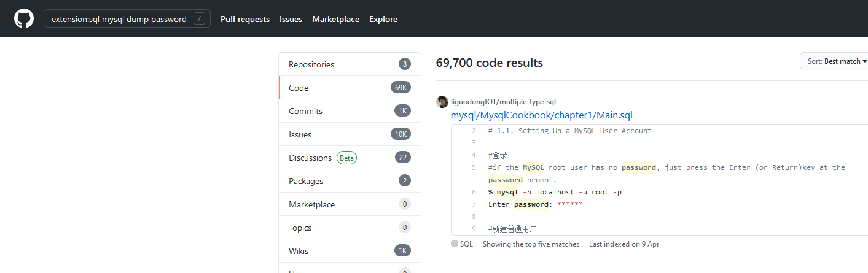Open Pull requests in top navigation
Screen dimensions: 868x273
(x=245, y=19)
